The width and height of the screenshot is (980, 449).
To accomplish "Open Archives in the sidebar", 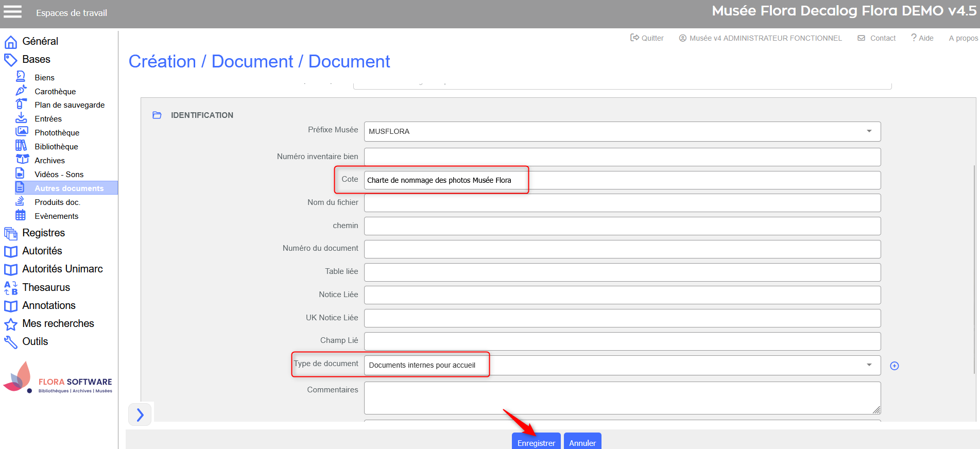I will point(49,161).
